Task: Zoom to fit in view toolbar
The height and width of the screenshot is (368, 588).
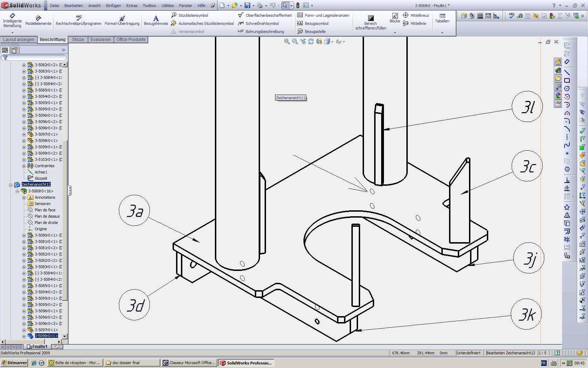Action: pyautogui.click(x=287, y=41)
